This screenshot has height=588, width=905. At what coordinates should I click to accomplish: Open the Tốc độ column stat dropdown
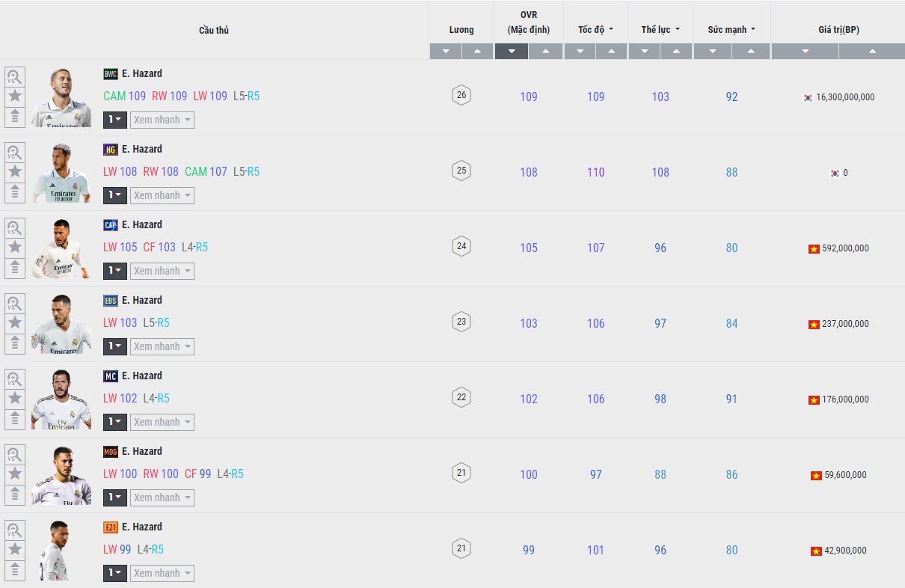click(x=596, y=30)
